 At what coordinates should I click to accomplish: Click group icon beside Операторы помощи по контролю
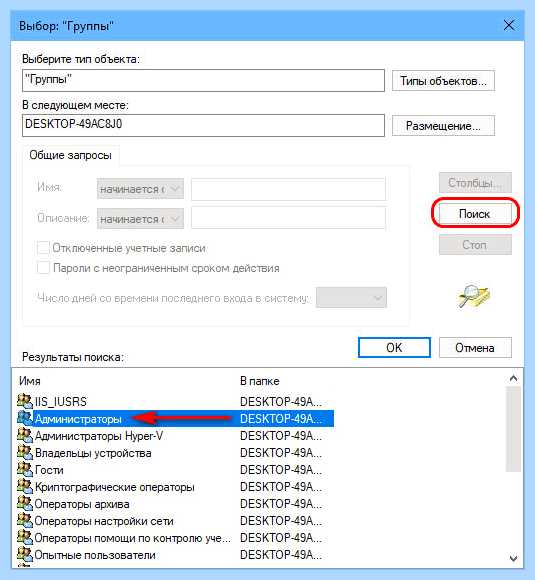[x=25, y=537]
